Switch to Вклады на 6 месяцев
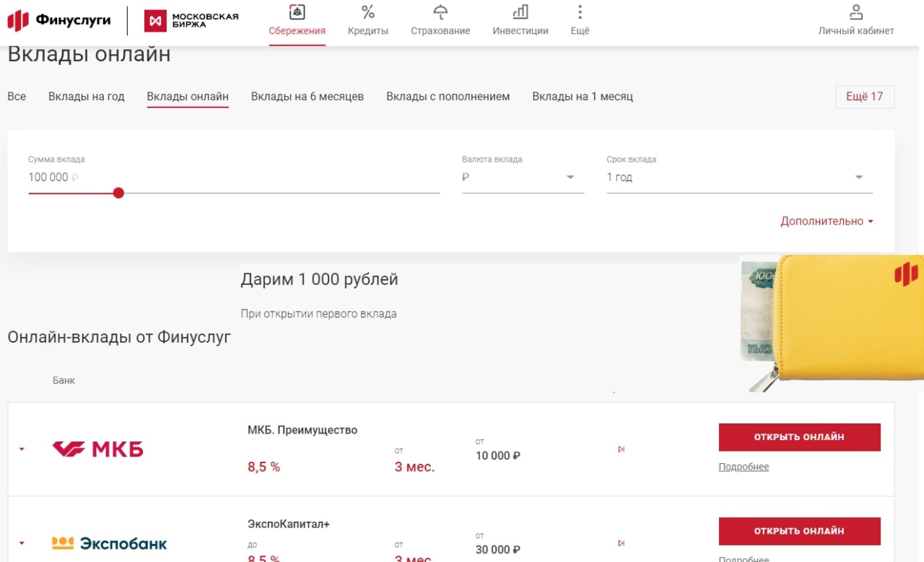 [x=308, y=97]
